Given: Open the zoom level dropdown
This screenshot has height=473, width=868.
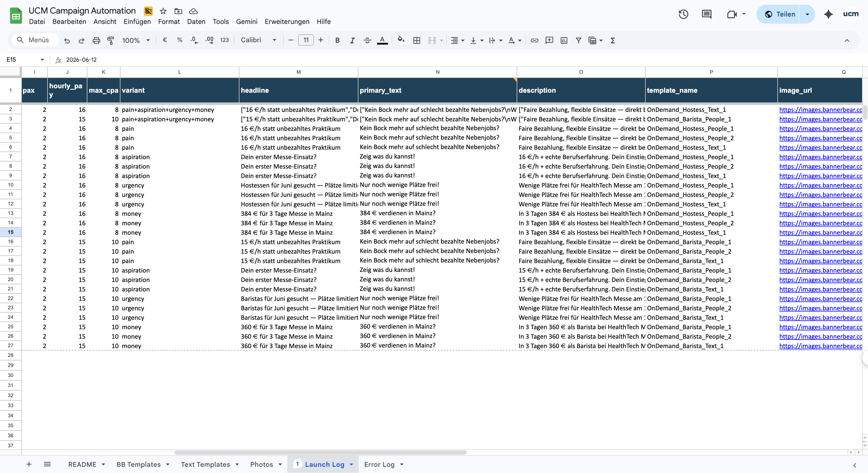Looking at the screenshot, I should coord(148,40).
